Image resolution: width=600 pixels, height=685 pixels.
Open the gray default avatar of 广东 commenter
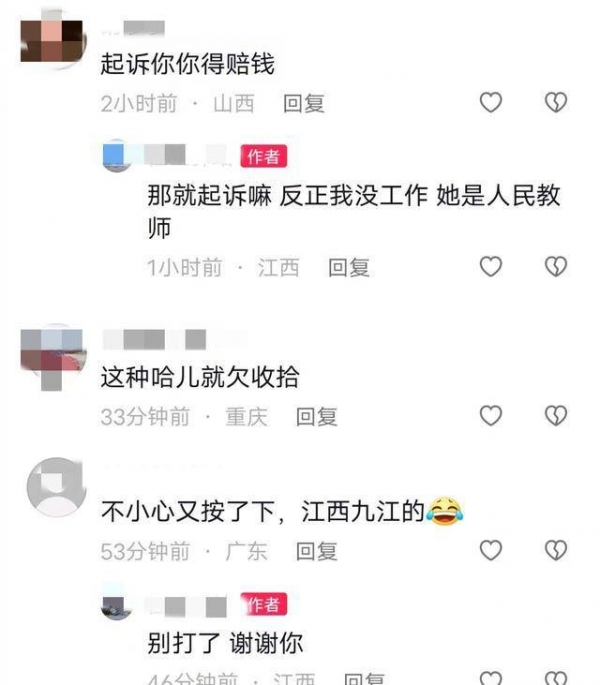56,487
